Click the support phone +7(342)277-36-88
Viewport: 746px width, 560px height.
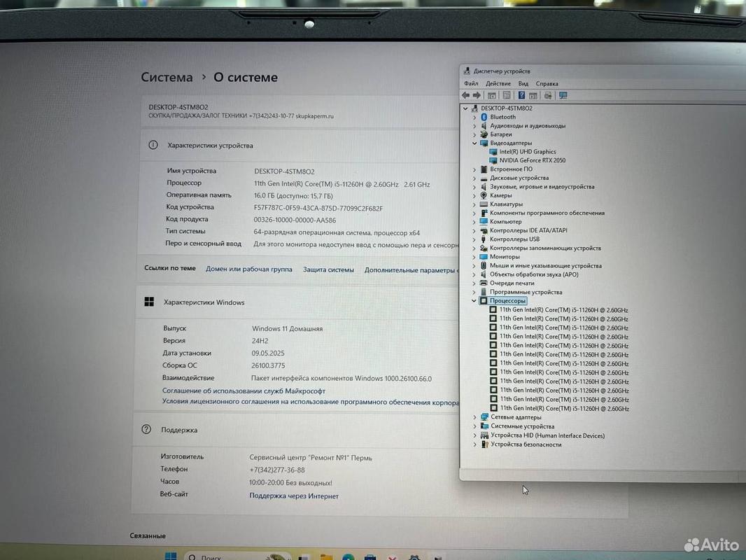[x=277, y=470]
